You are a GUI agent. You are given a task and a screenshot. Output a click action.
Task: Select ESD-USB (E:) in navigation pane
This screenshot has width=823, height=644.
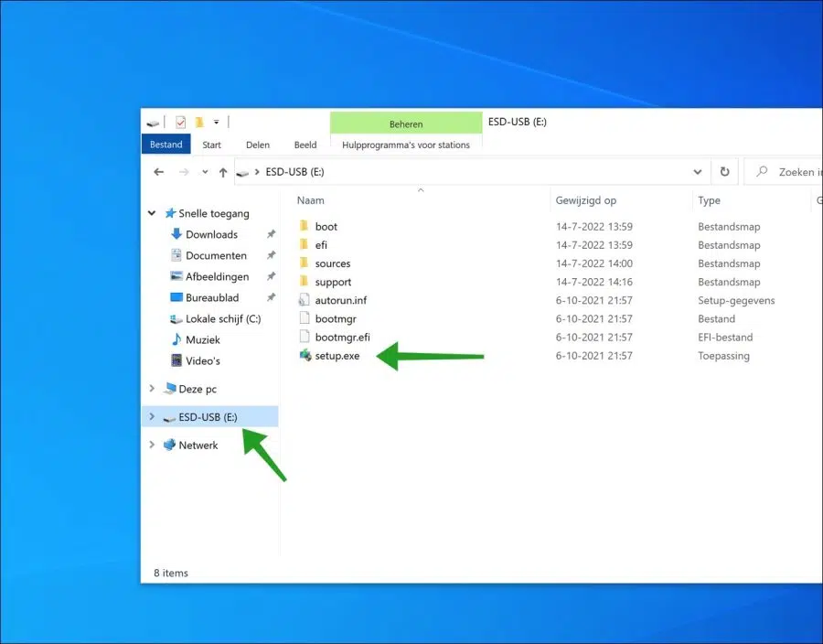[208, 417]
